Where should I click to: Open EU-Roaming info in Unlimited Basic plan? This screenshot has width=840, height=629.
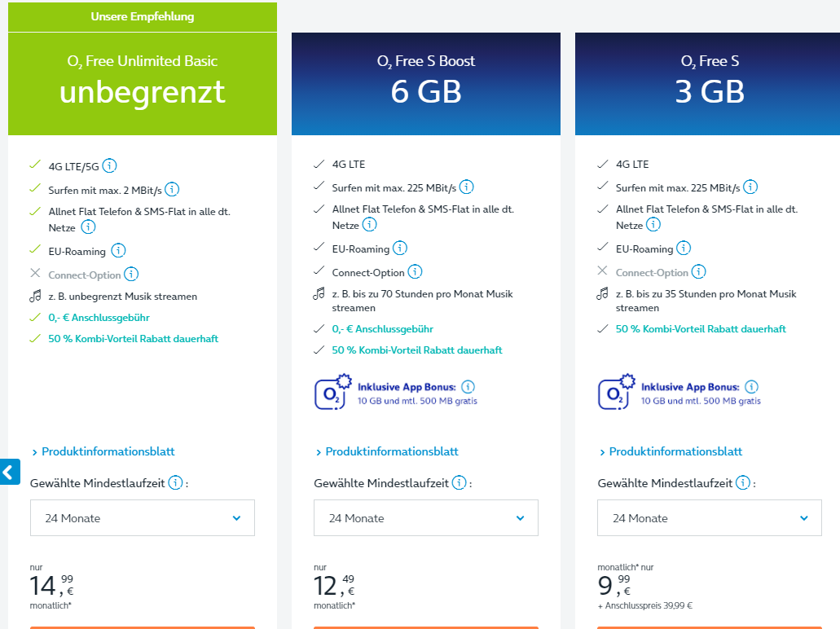[x=118, y=250]
